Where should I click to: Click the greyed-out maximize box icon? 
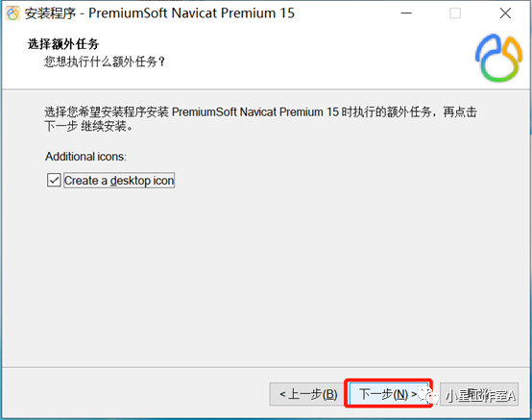pyautogui.click(x=455, y=13)
